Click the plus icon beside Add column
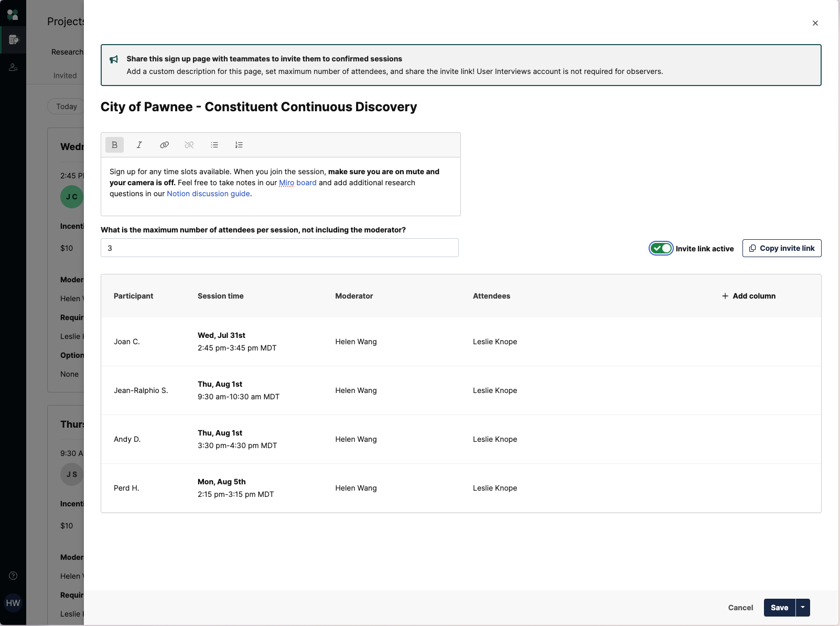This screenshot has height=626, width=840. point(725,296)
